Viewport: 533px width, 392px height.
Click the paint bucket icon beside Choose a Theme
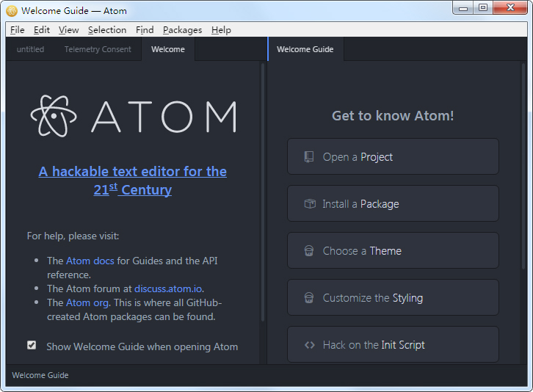(x=308, y=251)
